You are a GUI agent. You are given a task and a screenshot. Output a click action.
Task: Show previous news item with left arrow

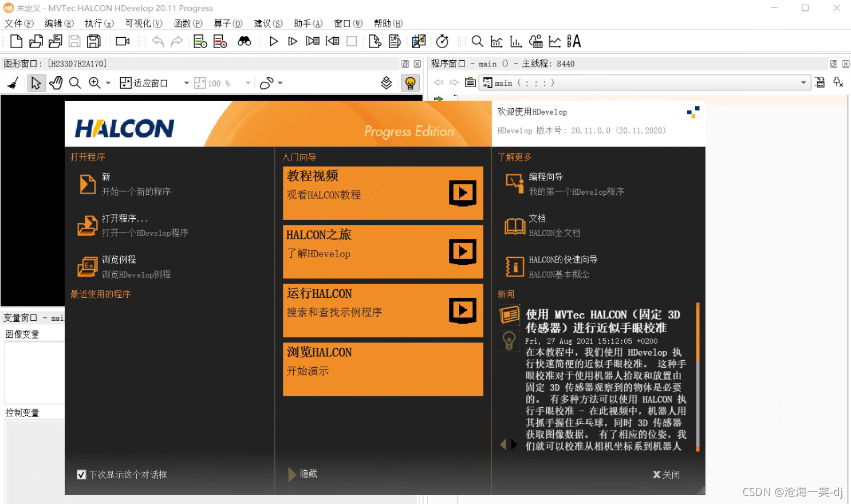[x=503, y=444]
